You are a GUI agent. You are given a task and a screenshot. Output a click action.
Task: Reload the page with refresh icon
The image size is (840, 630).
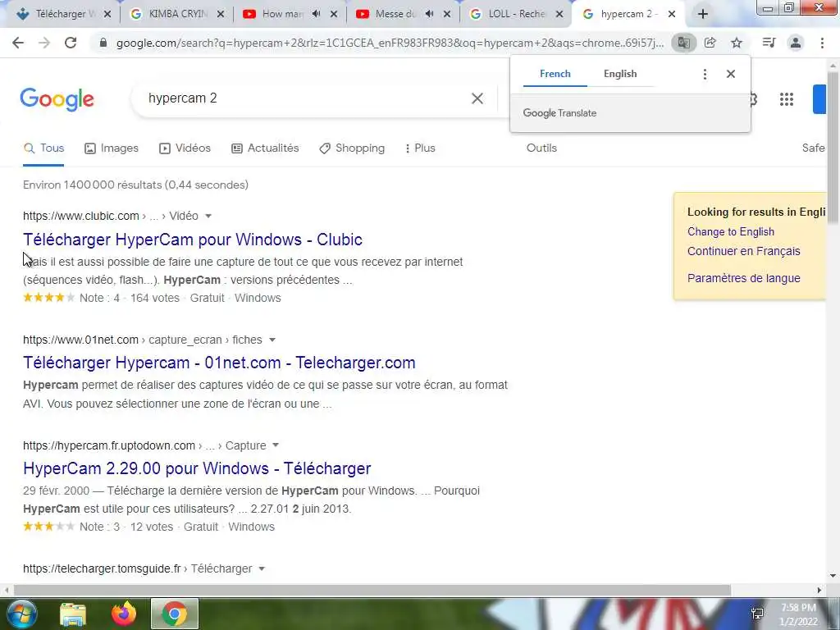71,43
